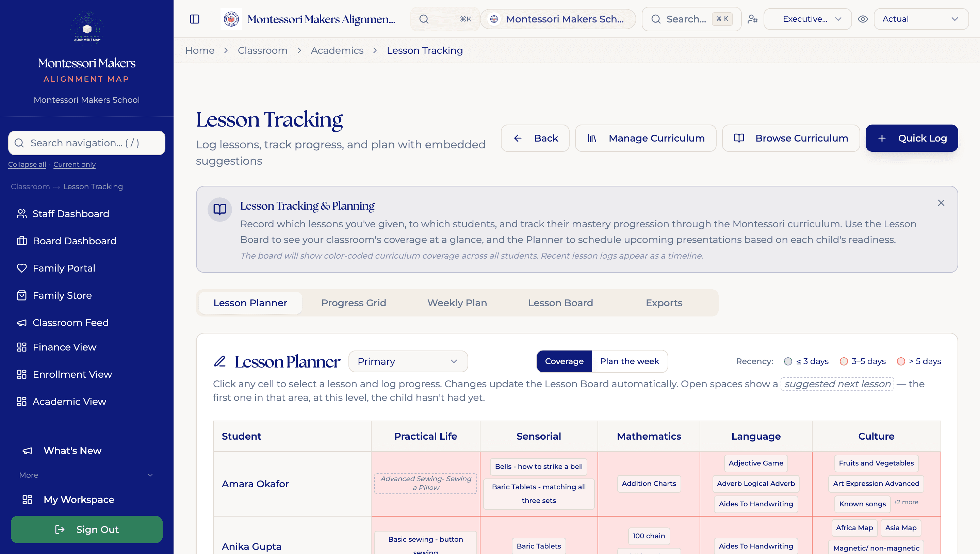980x554 pixels.
Task: Click the 3–5 days recency swatch
Action: pos(844,361)
